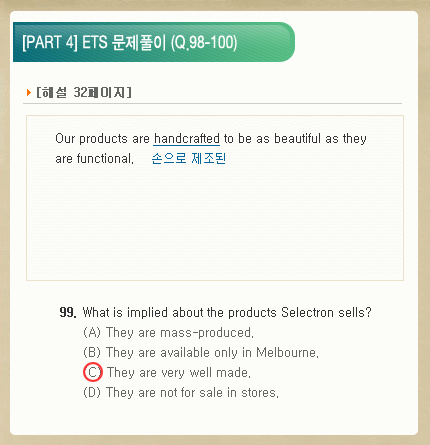Click the sentence 'Our products are' in passage box

(x=102, y=139)
